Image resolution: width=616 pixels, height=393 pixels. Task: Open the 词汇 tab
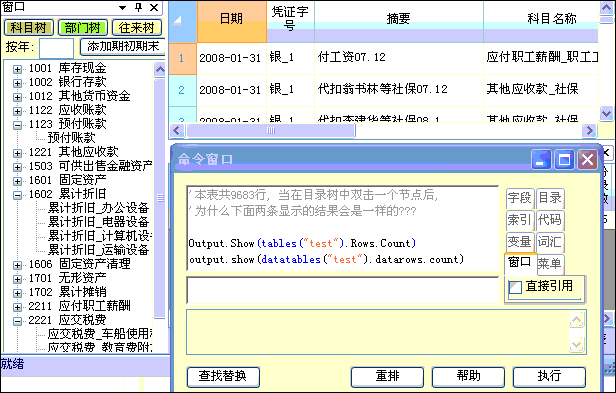click(x=550, y=241)
